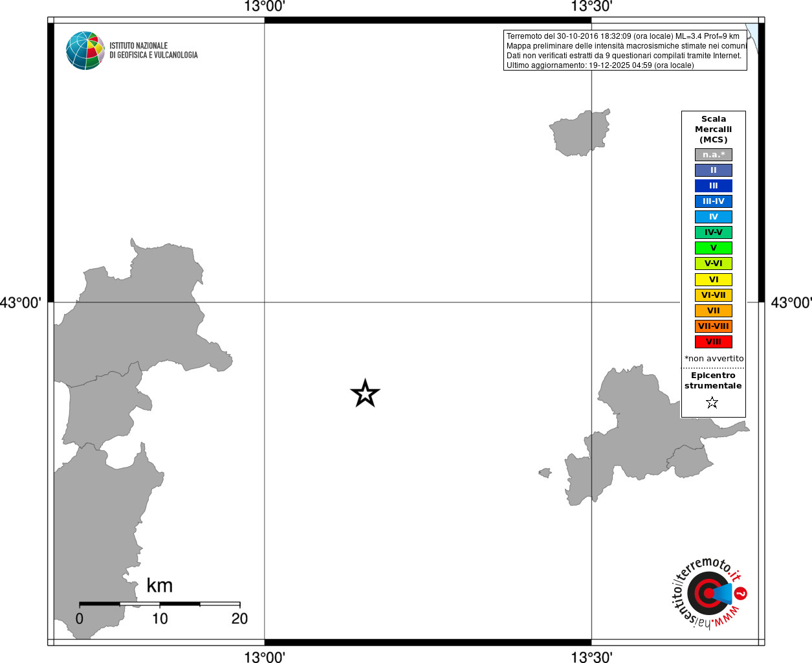This screenshot has height=663, width=812.
Task: Click the haisentitoilterremoto.it target logo
Action: (709, 592)
